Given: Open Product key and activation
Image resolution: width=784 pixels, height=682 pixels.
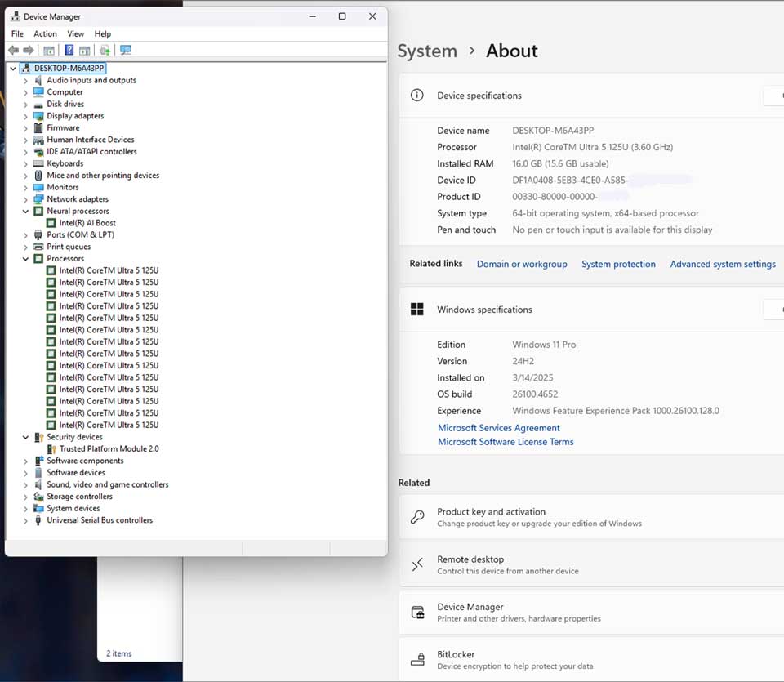Looking at the screenshot, I should (491, 512).
